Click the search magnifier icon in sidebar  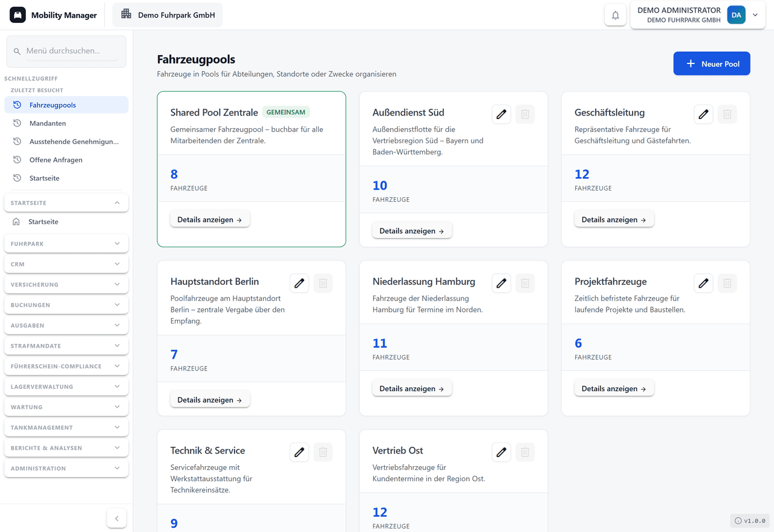[x=17, y=51]
